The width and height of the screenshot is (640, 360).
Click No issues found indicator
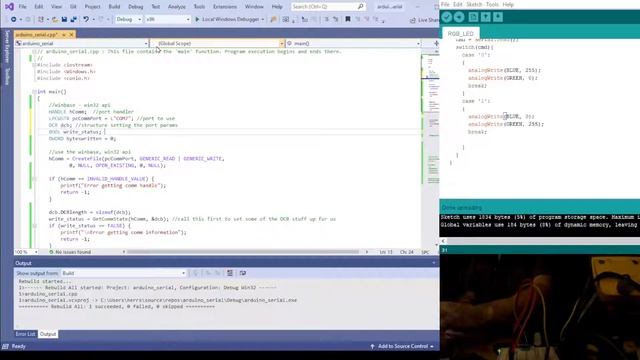(70, 252)
